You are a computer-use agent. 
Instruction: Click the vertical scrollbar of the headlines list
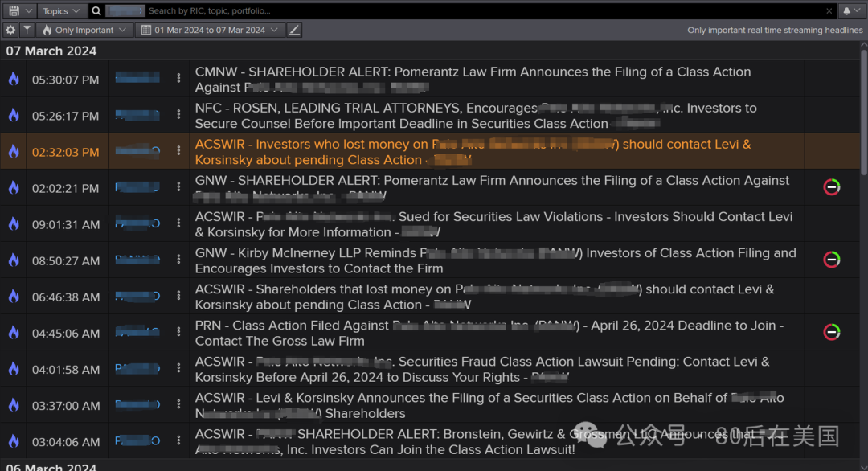863,113
